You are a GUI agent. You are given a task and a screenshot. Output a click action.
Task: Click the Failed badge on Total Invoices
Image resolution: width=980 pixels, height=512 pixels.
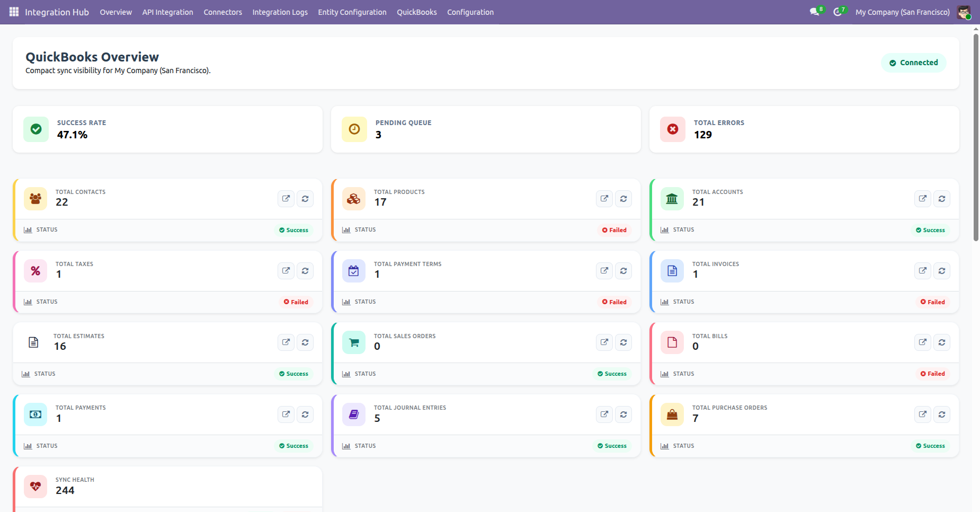(933, 302)
